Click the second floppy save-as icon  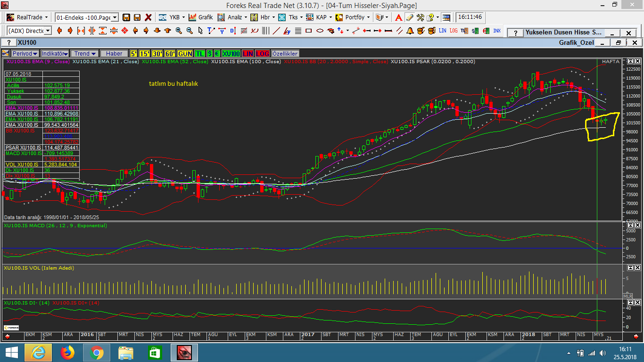coord(137,17)
